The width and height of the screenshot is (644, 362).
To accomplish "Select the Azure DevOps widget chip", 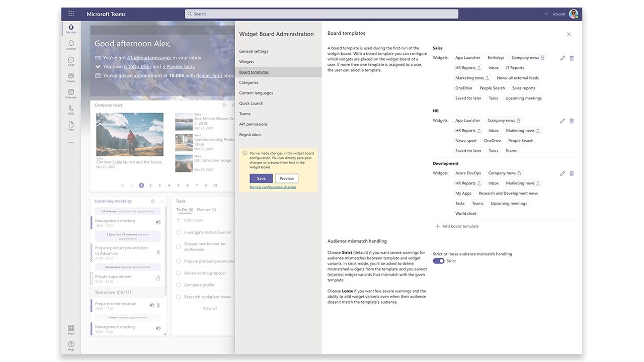I will [468, 173].
